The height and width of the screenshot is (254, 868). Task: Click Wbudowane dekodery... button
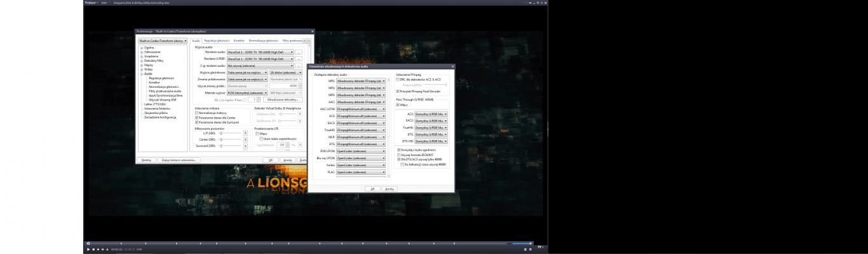282,99
